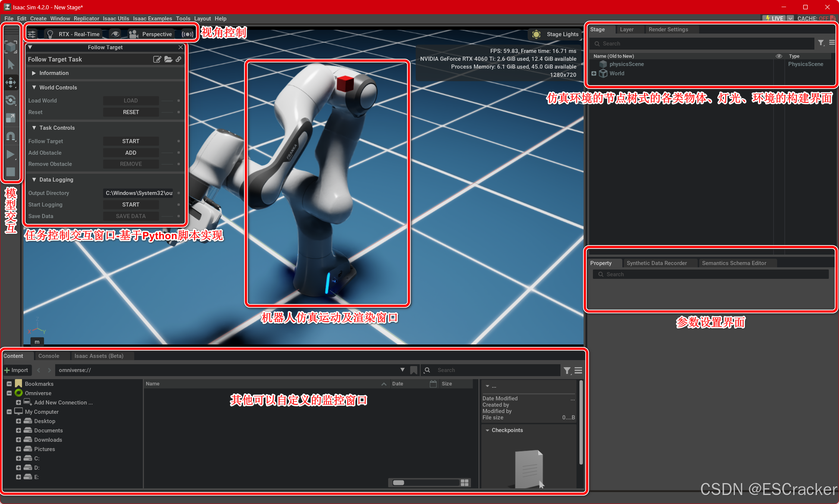Open the Isaac Utils menu
Image resolution: width=839 pixels, height=504 pixels.
pyautogui.click(x=116, y=18)
